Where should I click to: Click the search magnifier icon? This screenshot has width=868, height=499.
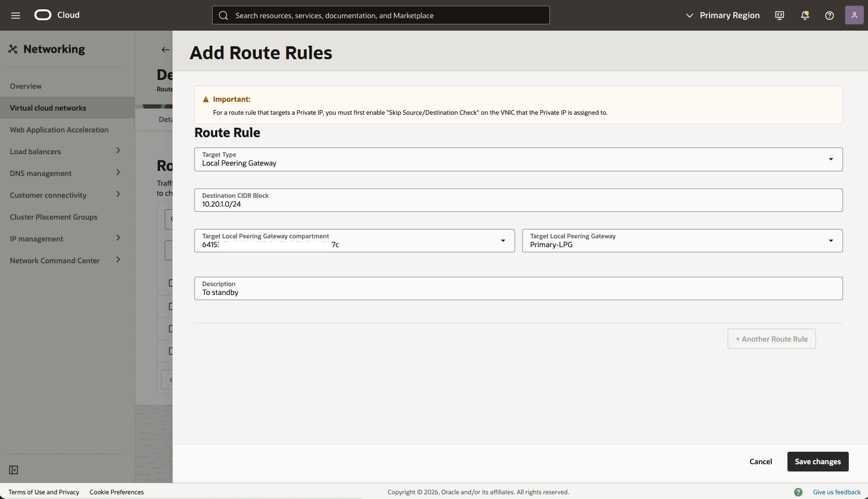coord(223,15)
